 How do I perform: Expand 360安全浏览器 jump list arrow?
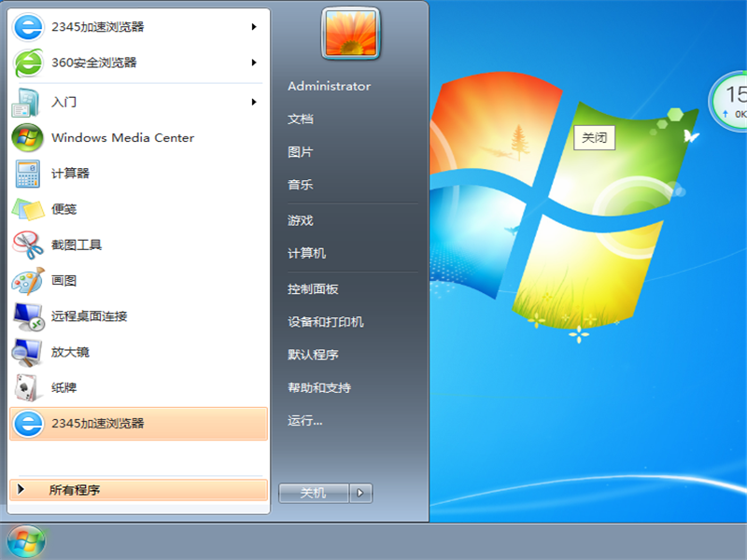254,63
